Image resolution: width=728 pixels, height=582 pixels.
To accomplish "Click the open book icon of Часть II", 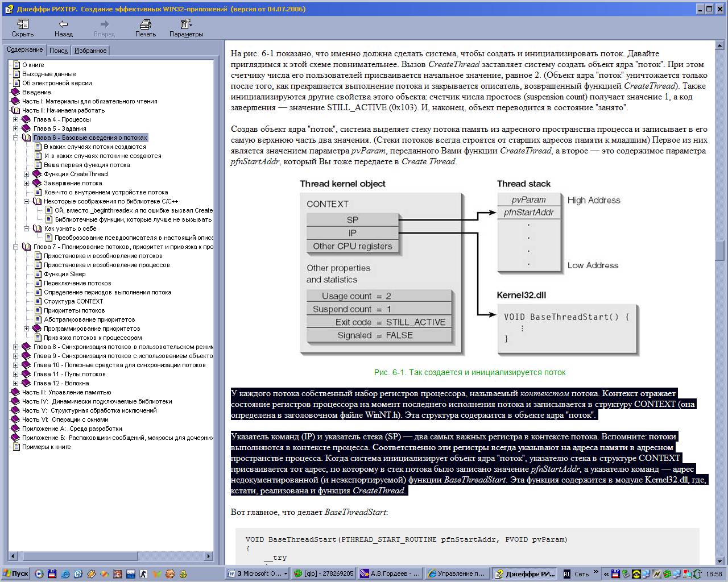I will [x=16, y=110].
